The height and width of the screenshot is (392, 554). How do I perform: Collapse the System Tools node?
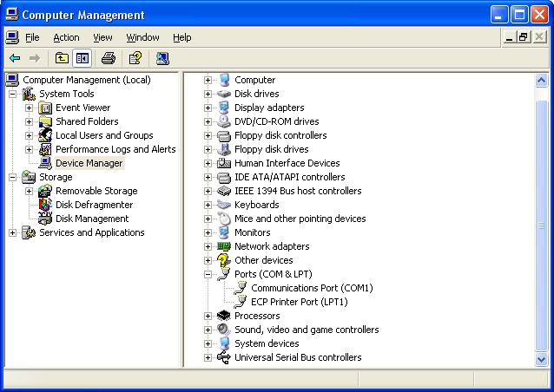click(13, 94)
